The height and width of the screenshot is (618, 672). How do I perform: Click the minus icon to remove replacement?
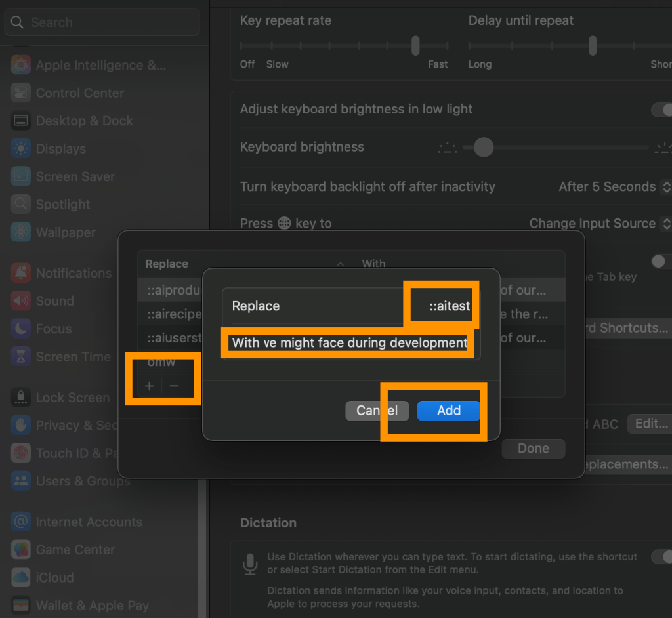[174, 386]
